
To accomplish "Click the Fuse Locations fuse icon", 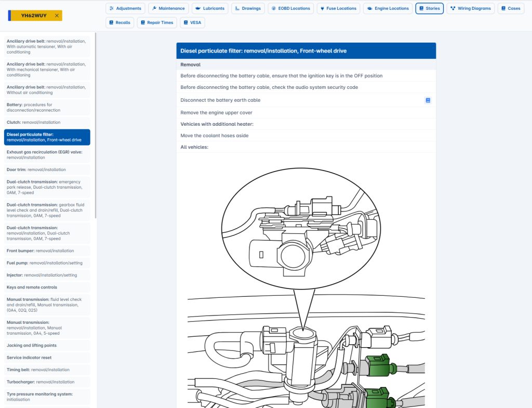I will pos(324,8).
